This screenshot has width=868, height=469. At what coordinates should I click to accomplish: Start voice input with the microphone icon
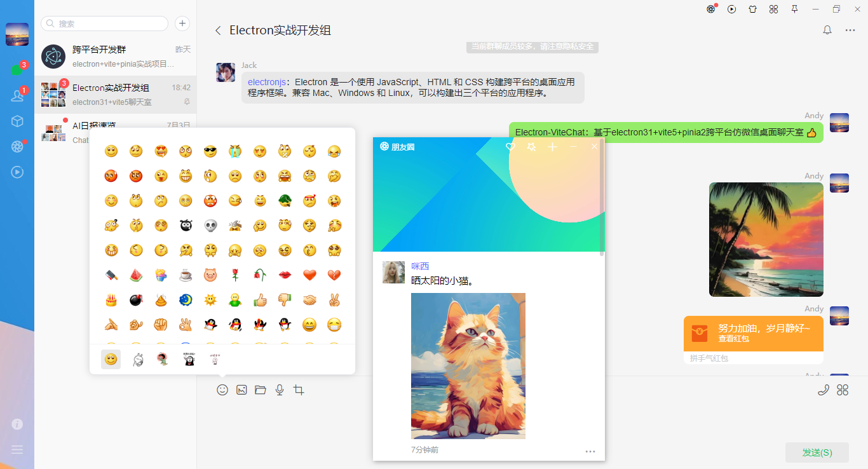(x=279, y=390)
